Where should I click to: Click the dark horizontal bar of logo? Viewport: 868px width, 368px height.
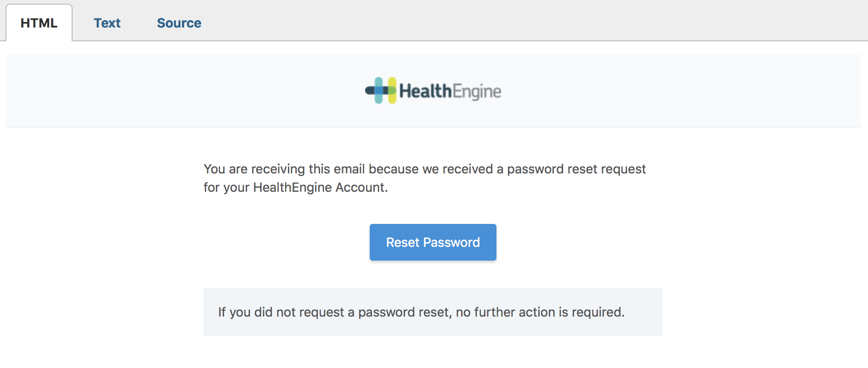coord(369,91)
